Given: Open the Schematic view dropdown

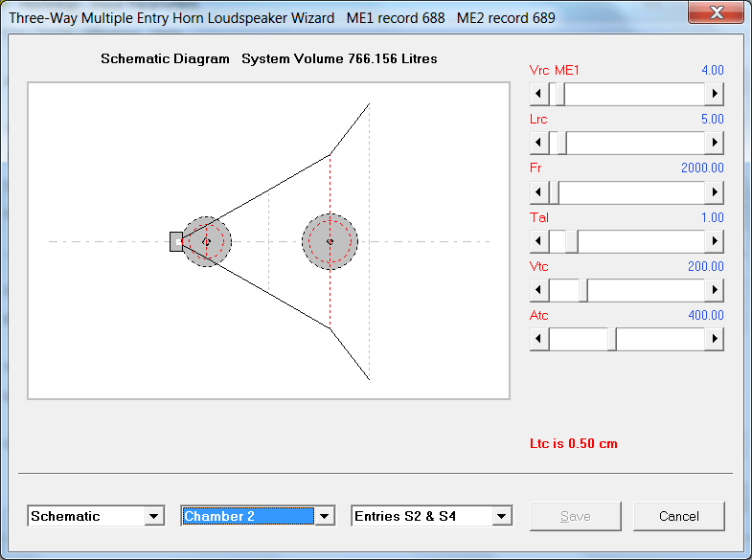Looking at the screenshot, I should pos(154,516).
